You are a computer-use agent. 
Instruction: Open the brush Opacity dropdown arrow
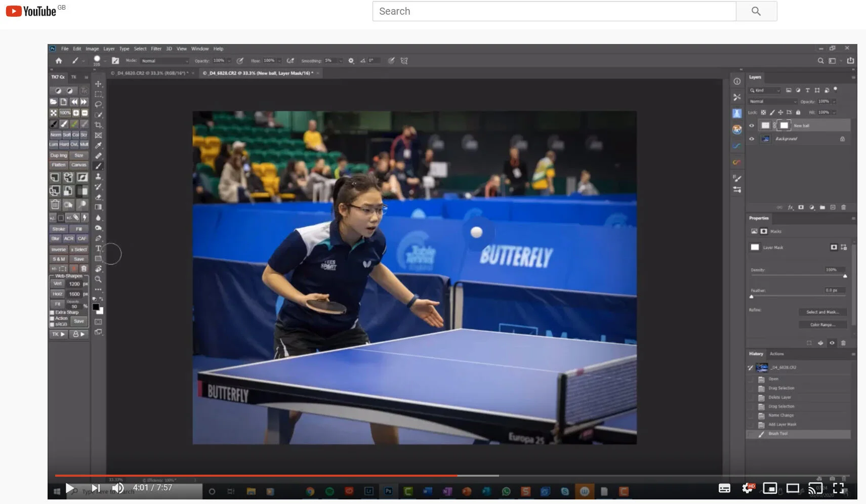229,61
